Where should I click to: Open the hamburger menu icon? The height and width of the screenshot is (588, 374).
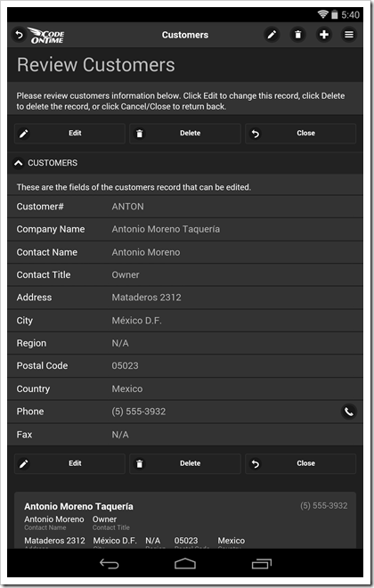click(349, 35)
